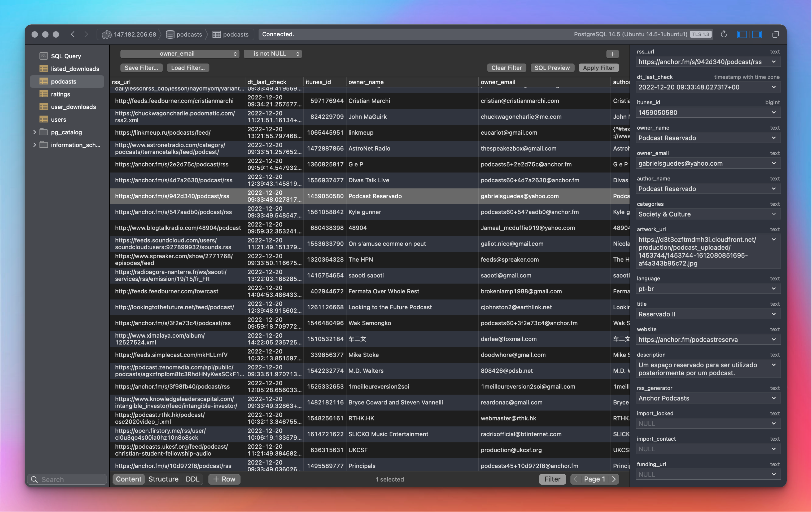Open the SQL Preview
Image resolution: width=812 pixels, height=512 pixels.
(x=552, y=68)
